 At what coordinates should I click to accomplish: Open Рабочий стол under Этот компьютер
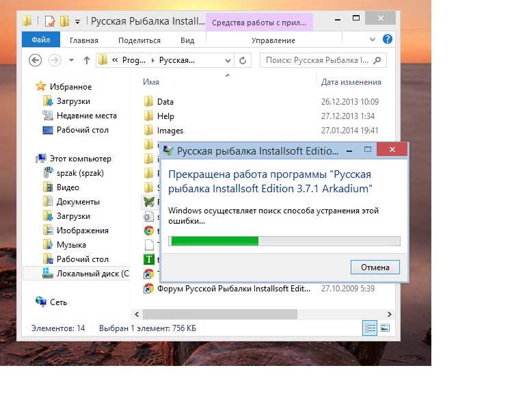[x=76, y=259]
